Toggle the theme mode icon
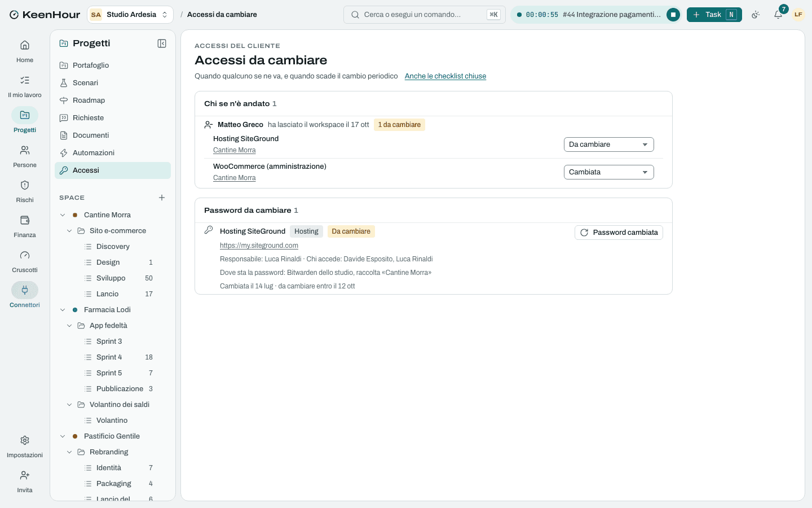The height and width of the screenshot is (508, 812). pyautogui.click(x=756, y=15)
